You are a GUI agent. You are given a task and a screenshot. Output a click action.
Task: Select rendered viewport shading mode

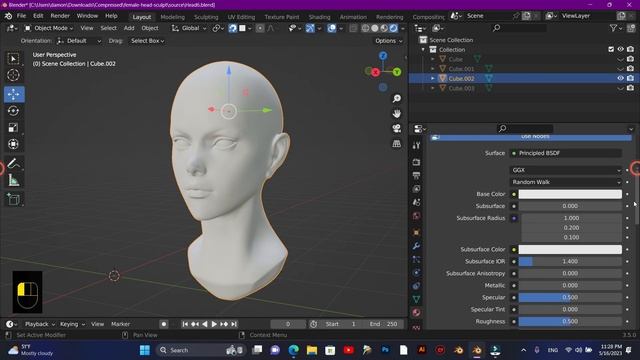(x=393, y=28)
